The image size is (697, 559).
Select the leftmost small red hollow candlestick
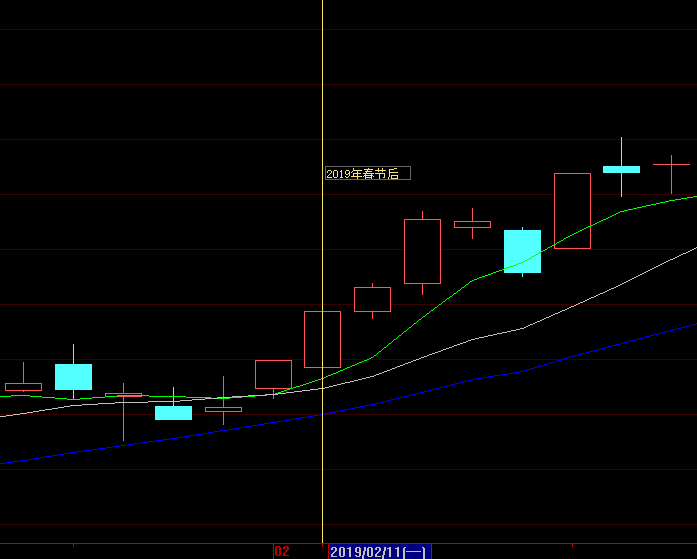point(23,386)
